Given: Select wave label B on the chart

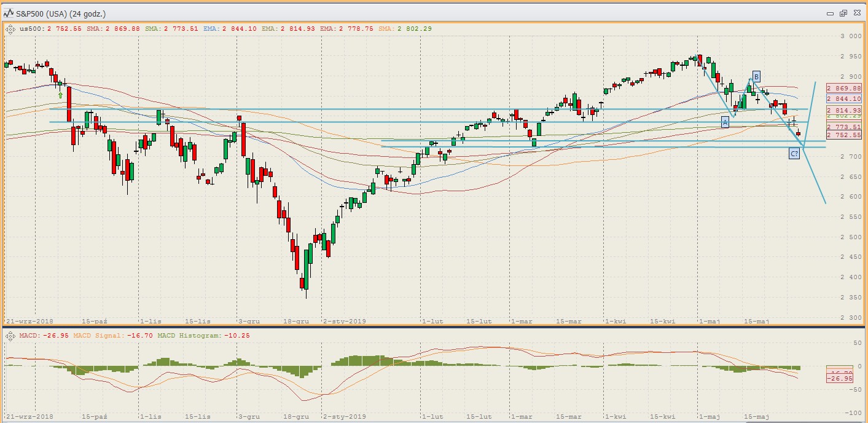Looking at the screenshot, I should tap(756, 76).
